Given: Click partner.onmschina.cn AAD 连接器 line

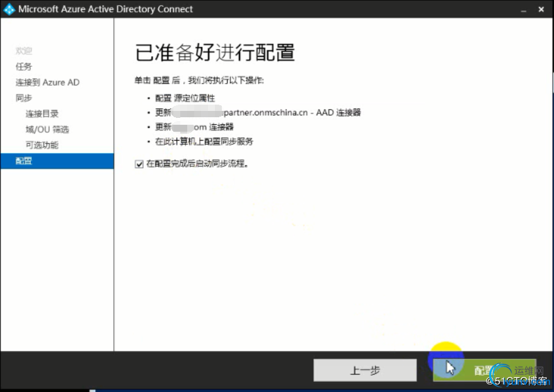Looking at the screenshot, I should pos(258,113).
